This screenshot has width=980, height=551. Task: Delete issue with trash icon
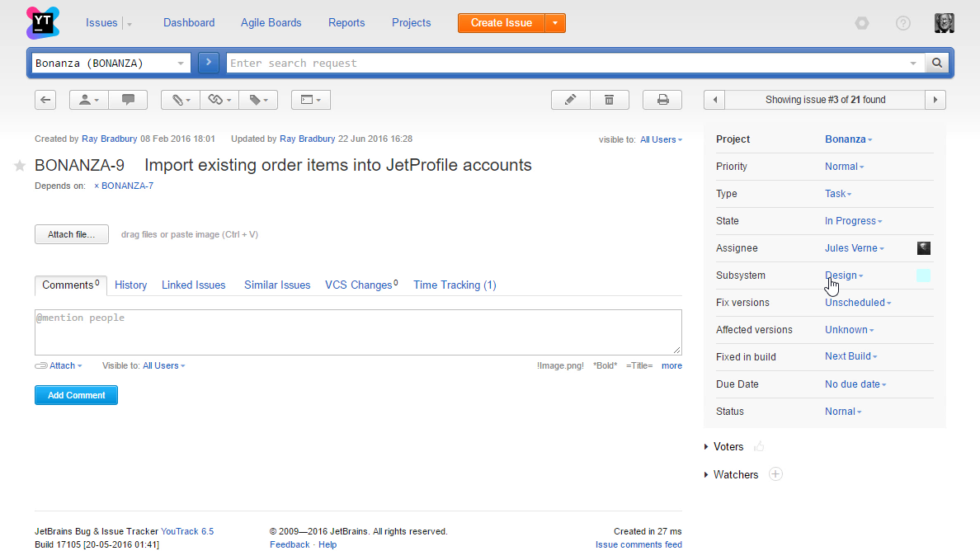coord(610,100)
